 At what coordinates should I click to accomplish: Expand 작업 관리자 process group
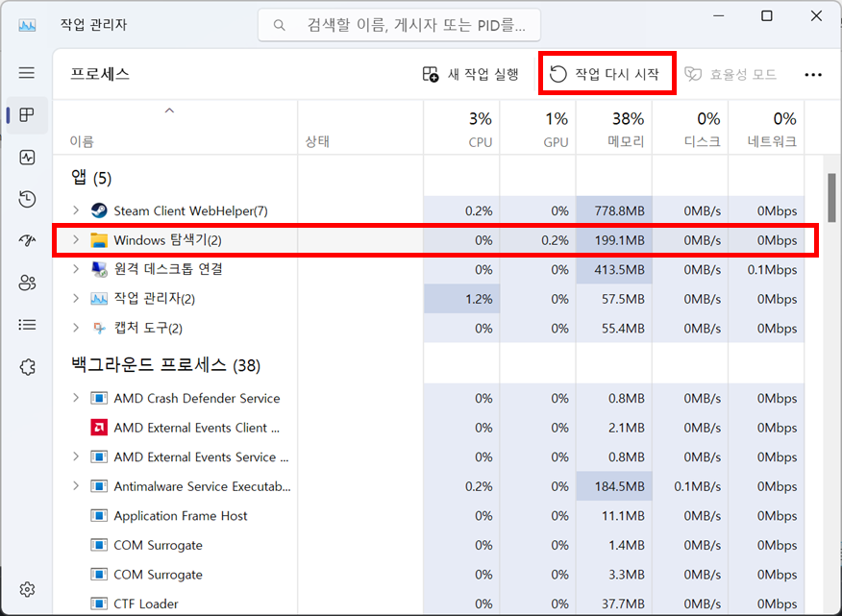point(76,299)
